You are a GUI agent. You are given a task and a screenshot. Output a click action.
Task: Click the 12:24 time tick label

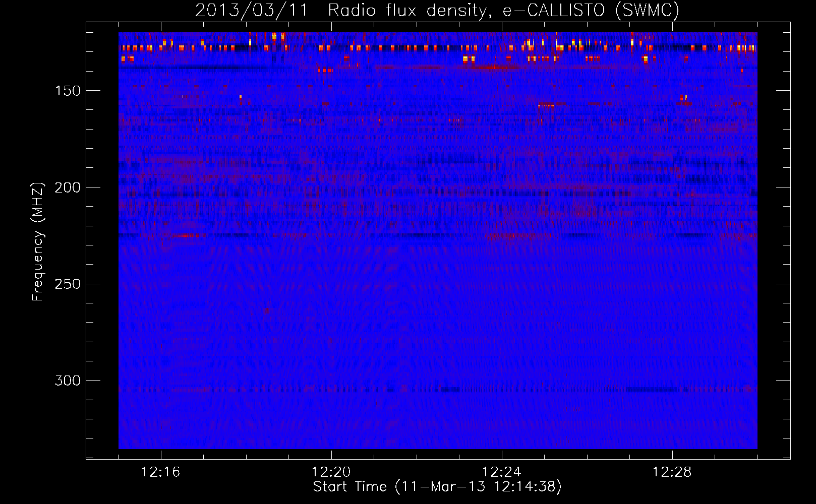tap(502, 472)
